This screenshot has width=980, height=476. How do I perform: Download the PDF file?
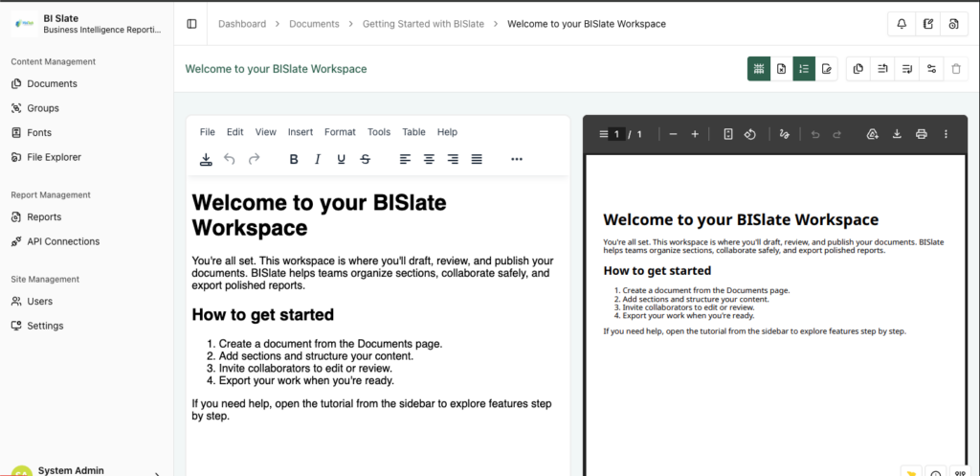tap(897, 134)
